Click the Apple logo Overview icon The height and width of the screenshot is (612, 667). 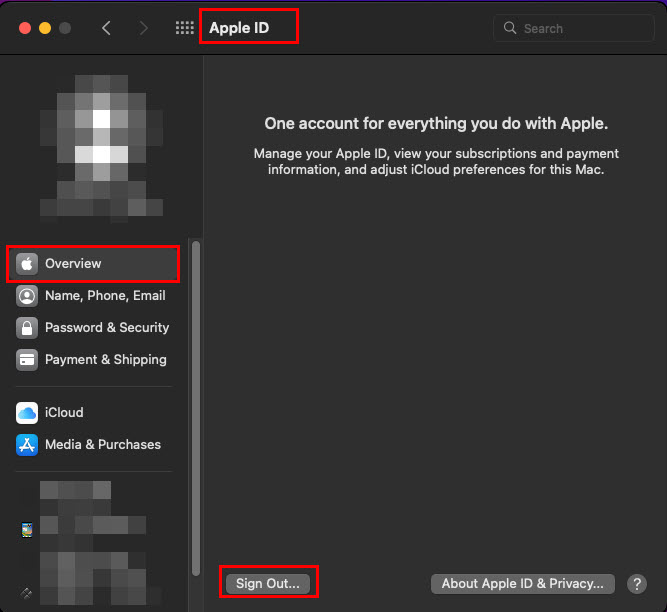[x=27, y=264]
